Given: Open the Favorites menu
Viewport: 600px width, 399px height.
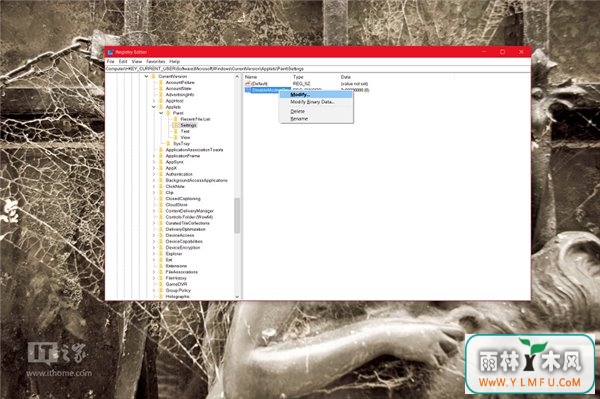Looking at the screenshot, I should [156, 61].
